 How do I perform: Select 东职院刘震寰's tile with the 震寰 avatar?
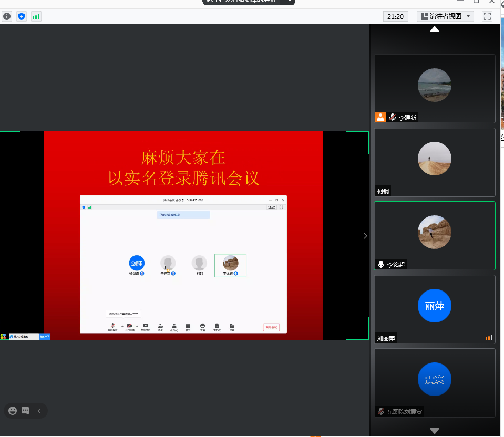(435, 383)
